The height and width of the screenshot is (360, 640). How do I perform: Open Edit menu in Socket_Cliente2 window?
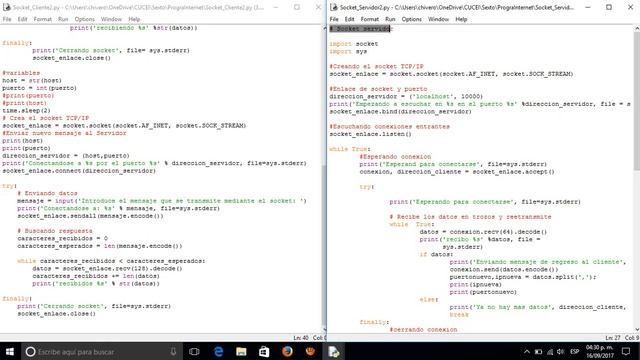(x=22, y=19)
